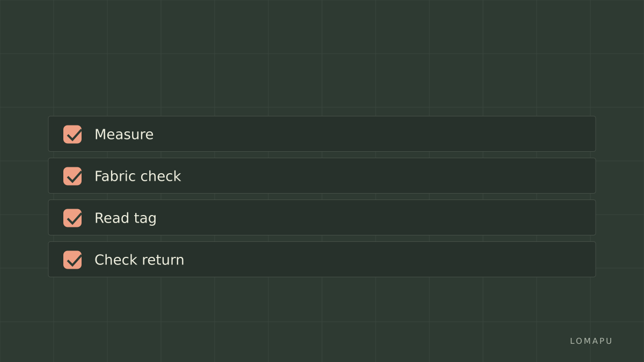The width and height of the screenshot is (644, 362).
Task: Mark the Measure task as incomplete
Action: [72, 134]
